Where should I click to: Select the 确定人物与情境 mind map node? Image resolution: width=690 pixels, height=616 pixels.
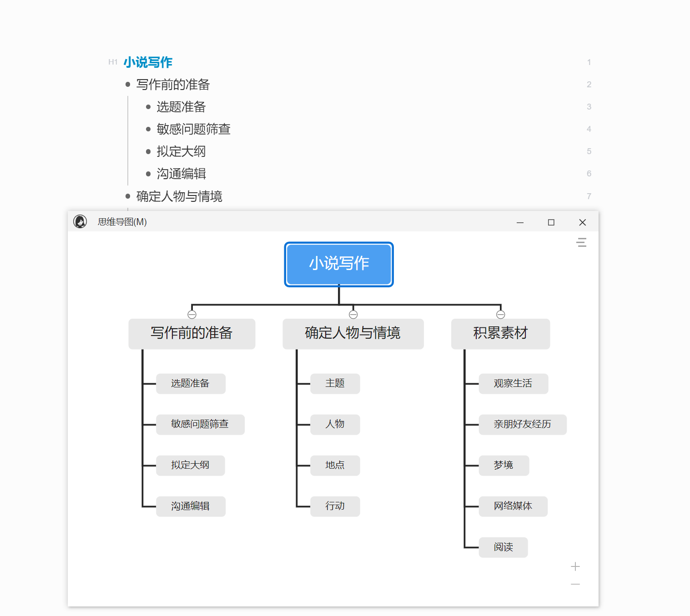point(353,334)
